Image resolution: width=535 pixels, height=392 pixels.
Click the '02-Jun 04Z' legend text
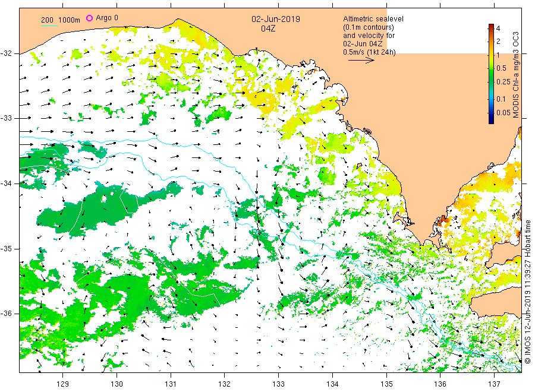click(x=363, y=44)
